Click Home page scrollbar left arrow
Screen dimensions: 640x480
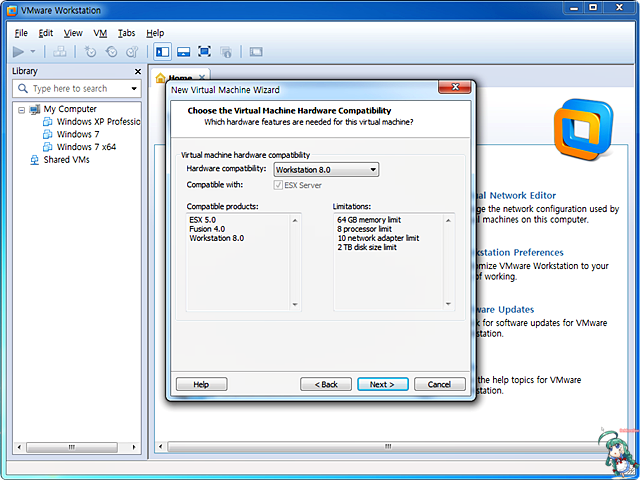click(x=161, y=447)
